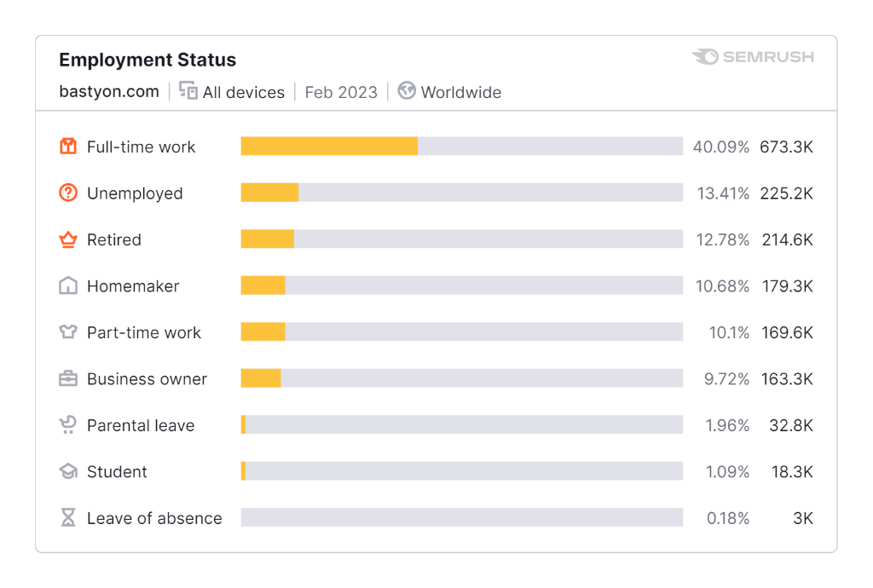Click the Full-time work shirt icon
The image size is (873, 588).
pos(68,147)
